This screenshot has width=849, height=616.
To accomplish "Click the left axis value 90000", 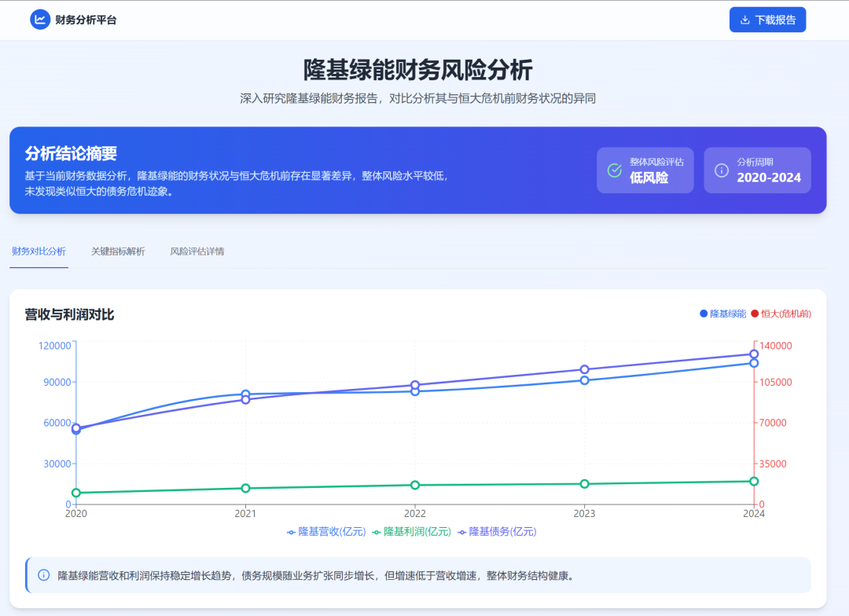I will tap(57, 382).
